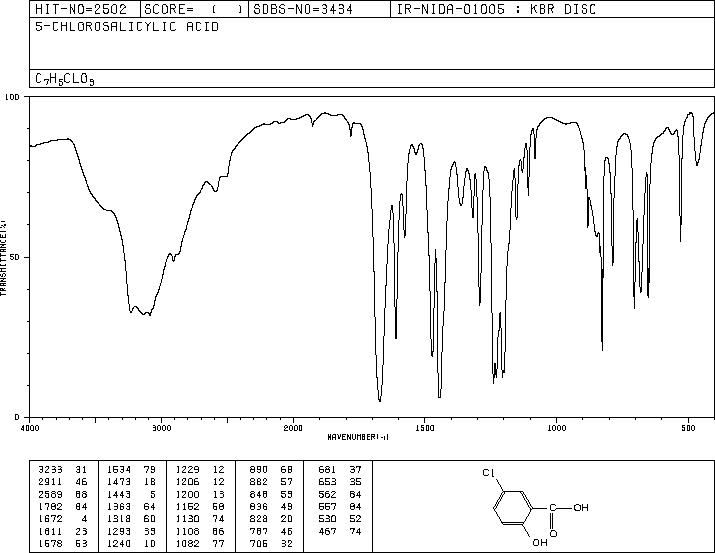The height and width of the screenshot is (553, 715).
Task: Click the 890 peak entry in table
Action: point(271,469)
